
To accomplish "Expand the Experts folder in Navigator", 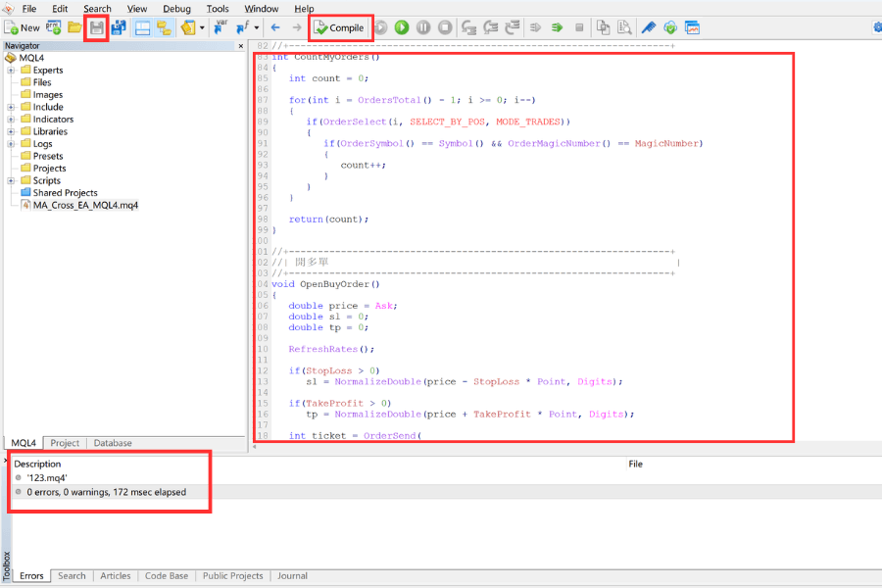I will click(x=11, y=71).
